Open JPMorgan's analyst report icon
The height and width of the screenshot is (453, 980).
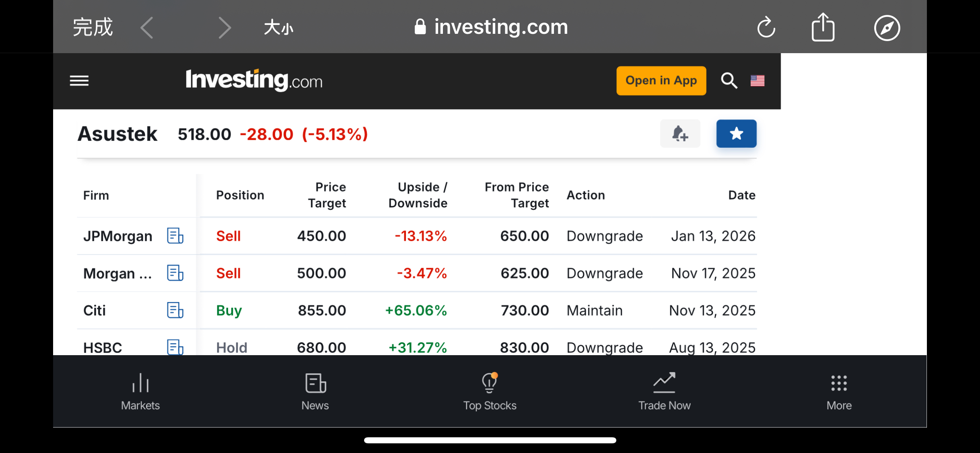[175, 236]
